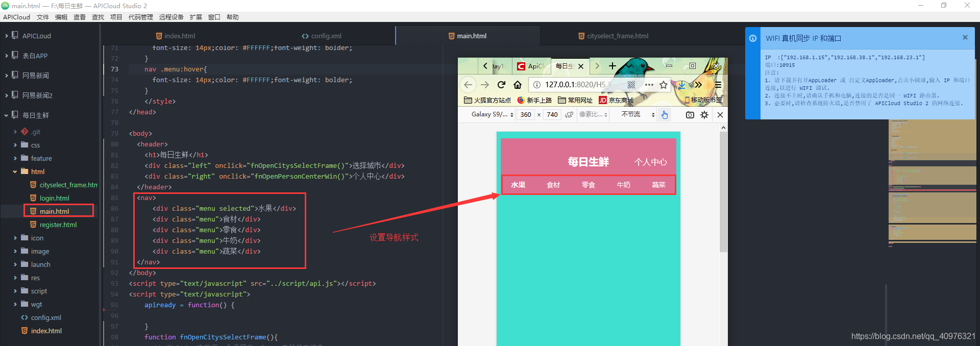Open page actions three-dot menu
Screen dimensions: 980x346
click(649, 85)
